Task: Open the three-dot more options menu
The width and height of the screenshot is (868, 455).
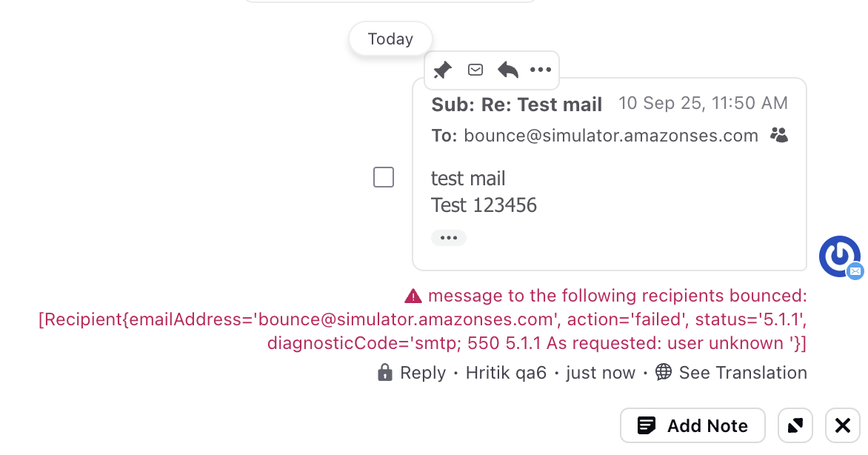Action: coord(541,70)
